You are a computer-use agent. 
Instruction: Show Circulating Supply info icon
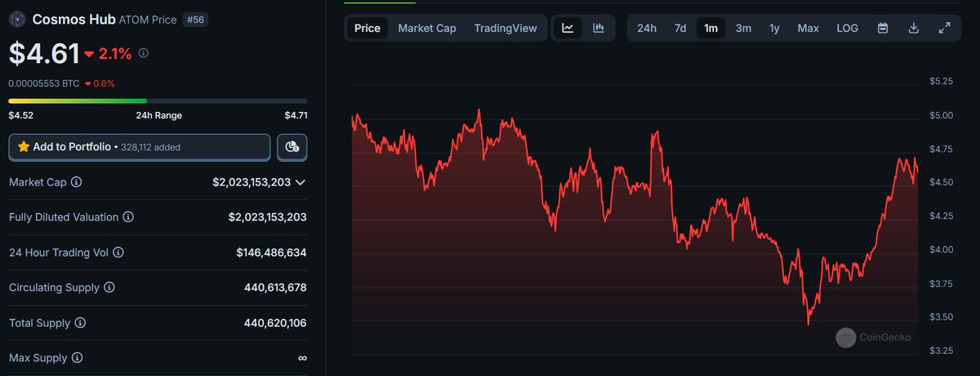pos(109,288)
